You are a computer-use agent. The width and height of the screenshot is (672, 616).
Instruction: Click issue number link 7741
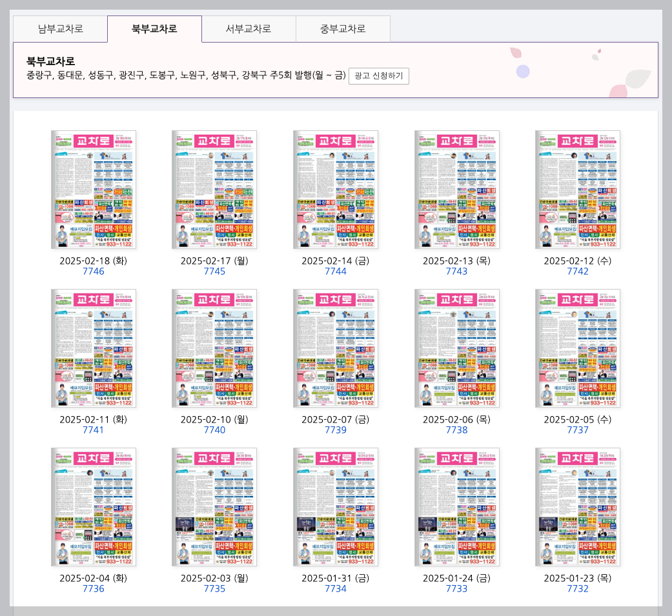click(94, 430)
